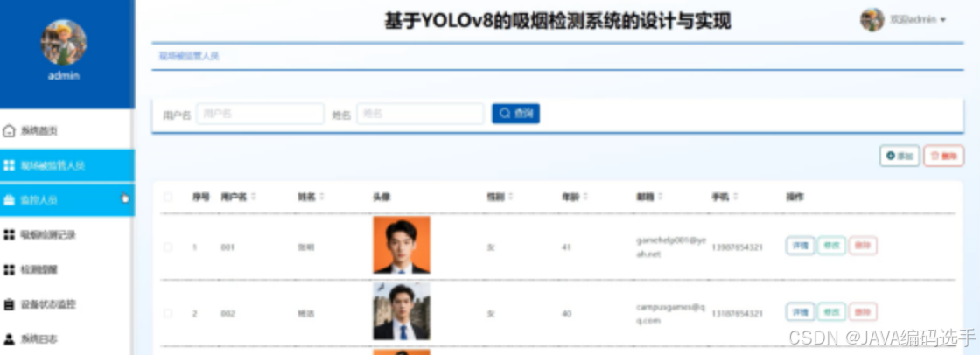This screenshot has width=980, height=355.
Task: Sort the table by 用户名 column arrows
Action: (253, 197)
